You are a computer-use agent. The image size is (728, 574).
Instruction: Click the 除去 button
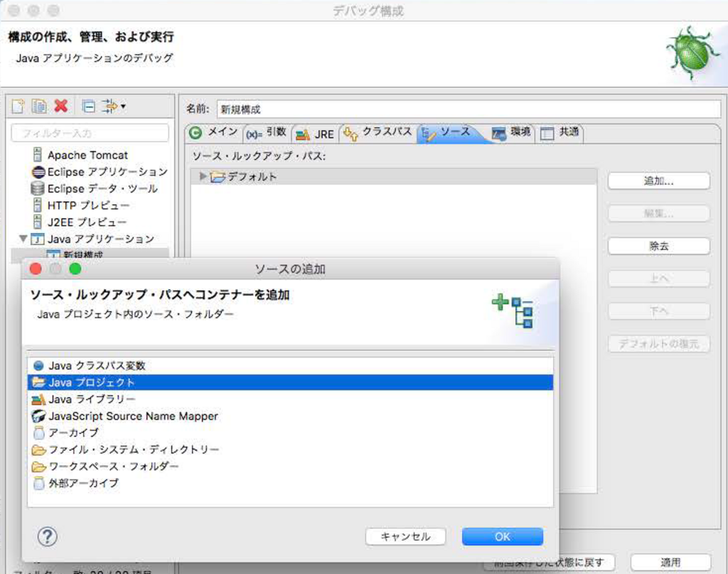[658, 246]
